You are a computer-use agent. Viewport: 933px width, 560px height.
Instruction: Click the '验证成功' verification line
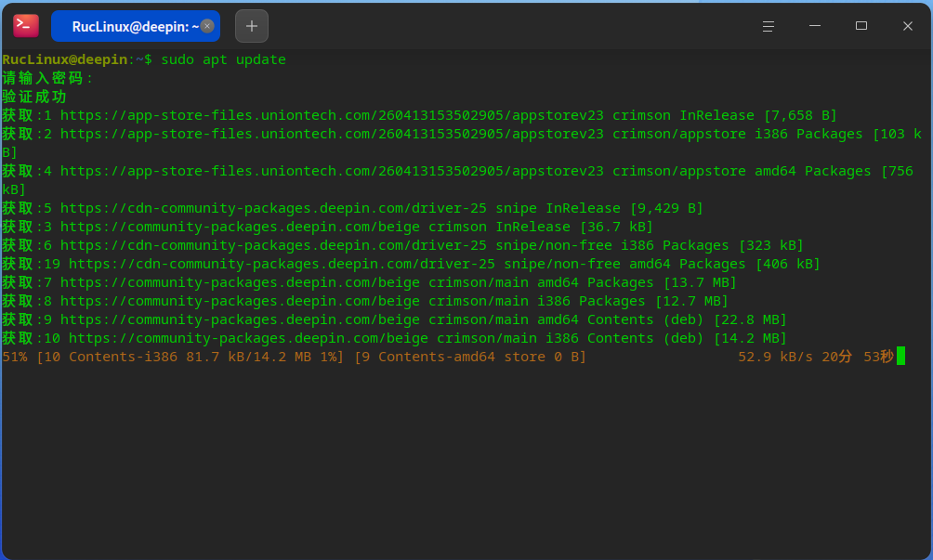(33, 97)
